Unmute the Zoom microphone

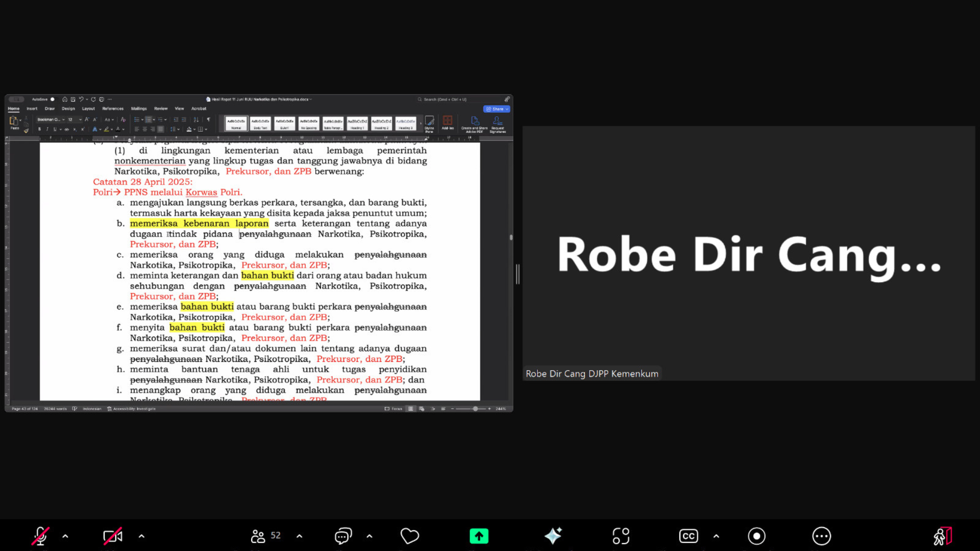[x=40, y=536]
